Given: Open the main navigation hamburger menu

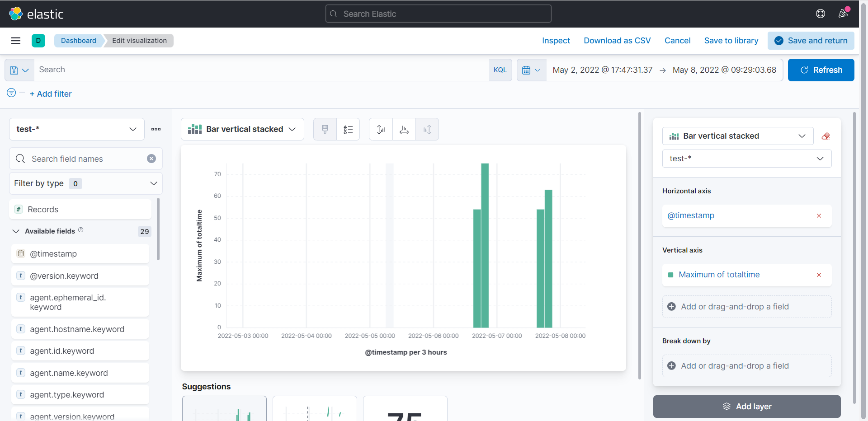Looking at the screenshot, I should pyautogui.click(x=16, y=41).
